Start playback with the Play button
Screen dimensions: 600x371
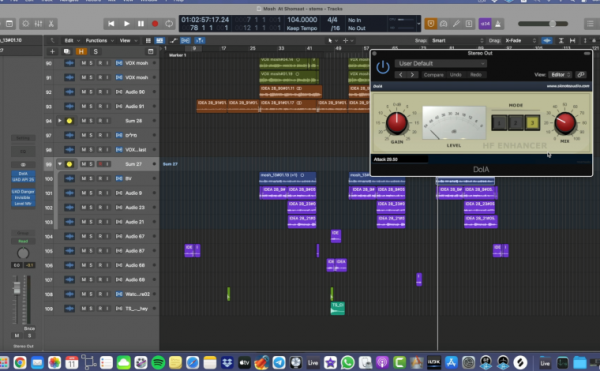(x=126, y=24)
